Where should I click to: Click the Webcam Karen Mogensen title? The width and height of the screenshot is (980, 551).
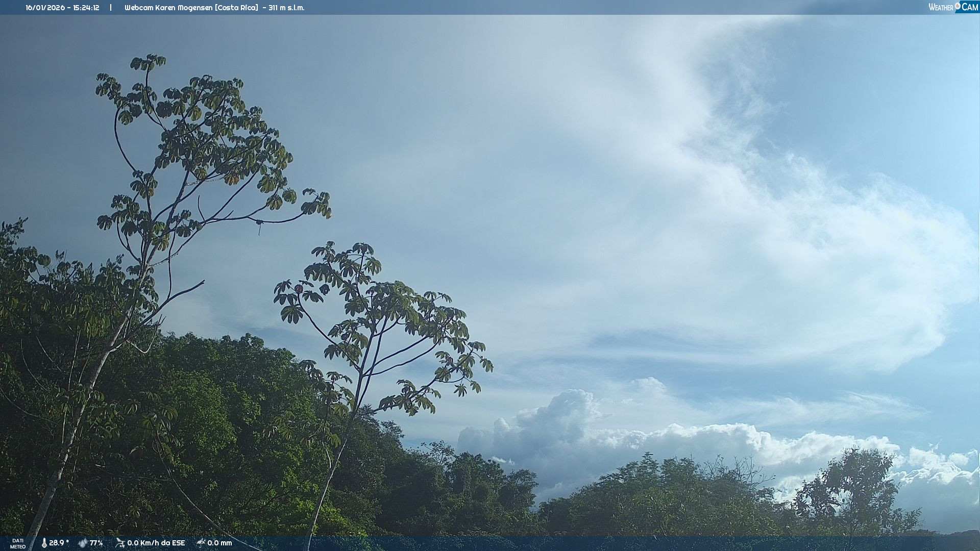point(168,8)
